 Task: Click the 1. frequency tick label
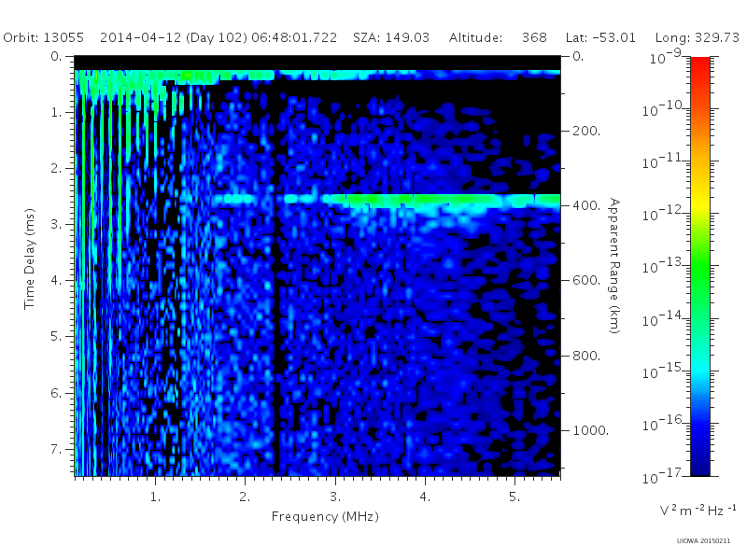pyautogui.click(x=155, y=497)
